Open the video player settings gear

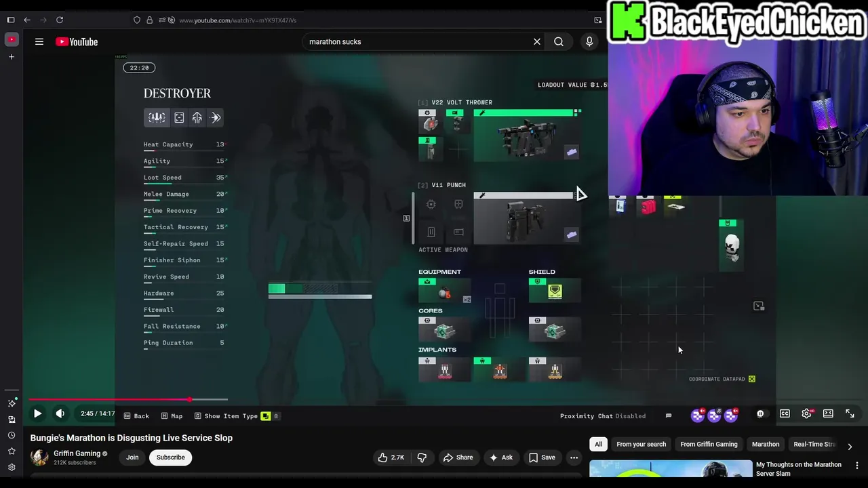pos(806,413)
